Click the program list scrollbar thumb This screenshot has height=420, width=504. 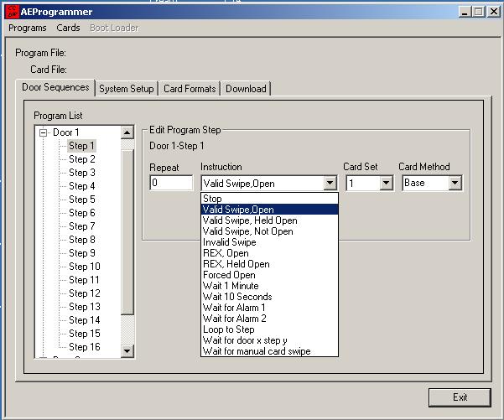pyautogui.click(x=127, y=232)
